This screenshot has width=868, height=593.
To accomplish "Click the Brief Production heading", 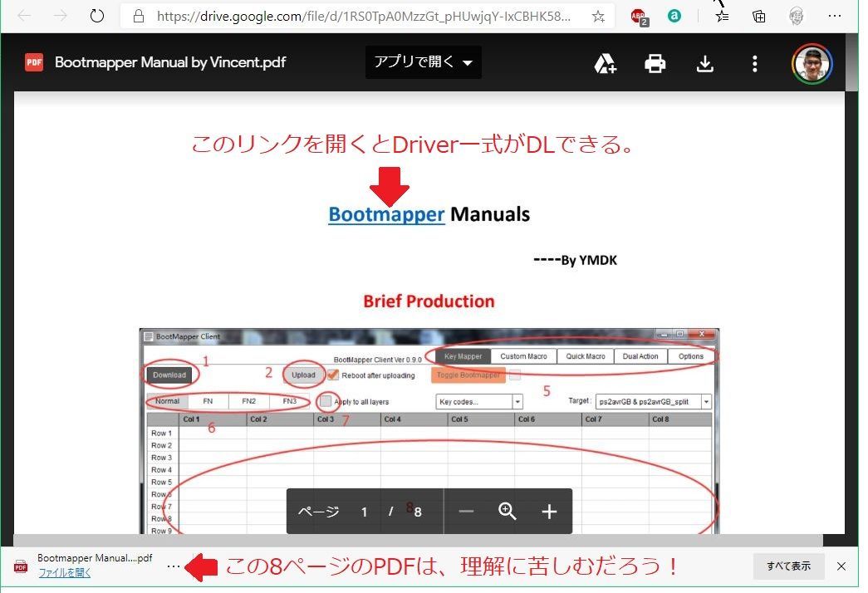I will [429, 301].
